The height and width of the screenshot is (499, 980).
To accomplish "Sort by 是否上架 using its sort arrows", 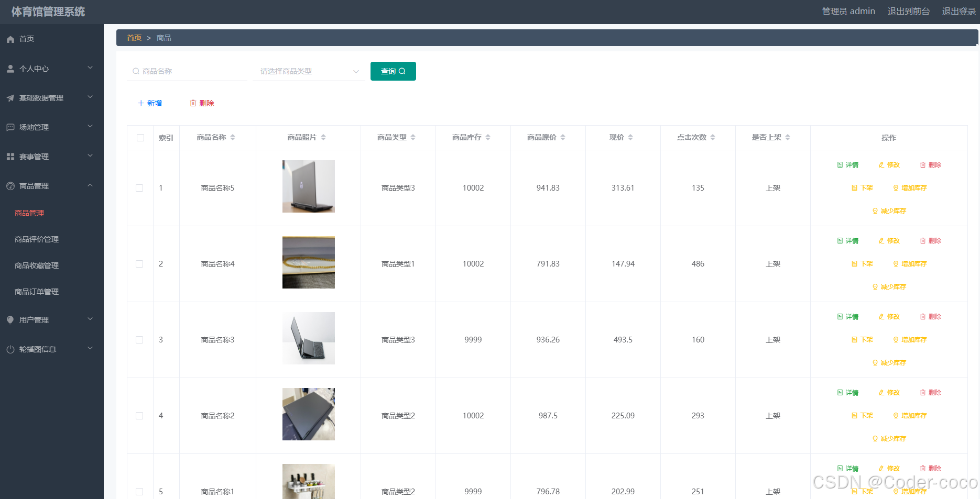I will tap(788, 137).
